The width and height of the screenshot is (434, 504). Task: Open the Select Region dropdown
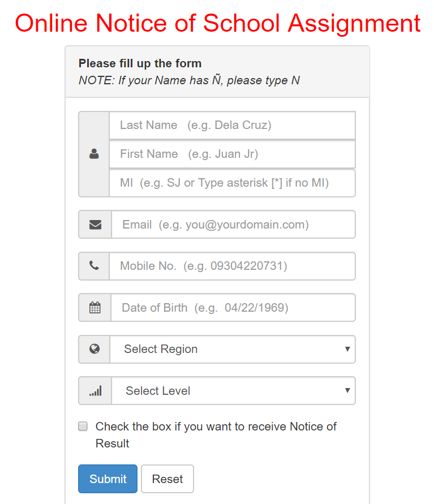[x=233, y=349]
